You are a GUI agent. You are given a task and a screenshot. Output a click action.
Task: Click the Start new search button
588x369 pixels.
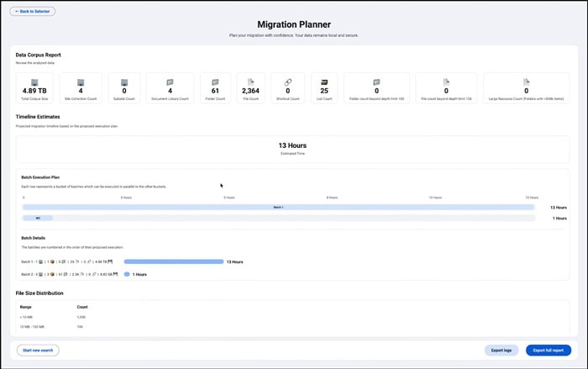point(38,351)
